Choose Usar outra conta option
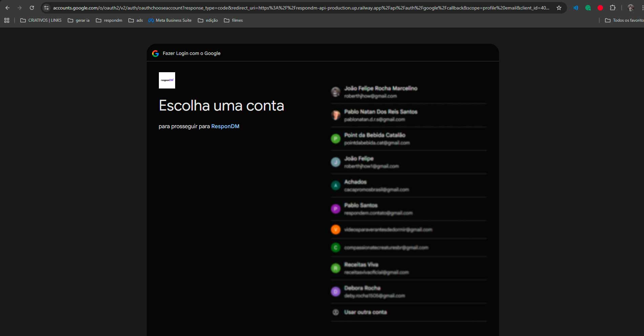644x336 pixels. point(365,312)
